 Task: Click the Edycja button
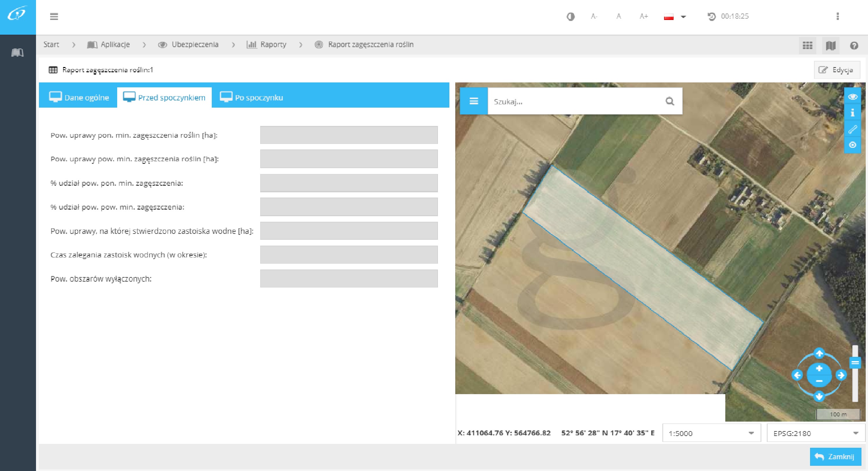(837, 70)
